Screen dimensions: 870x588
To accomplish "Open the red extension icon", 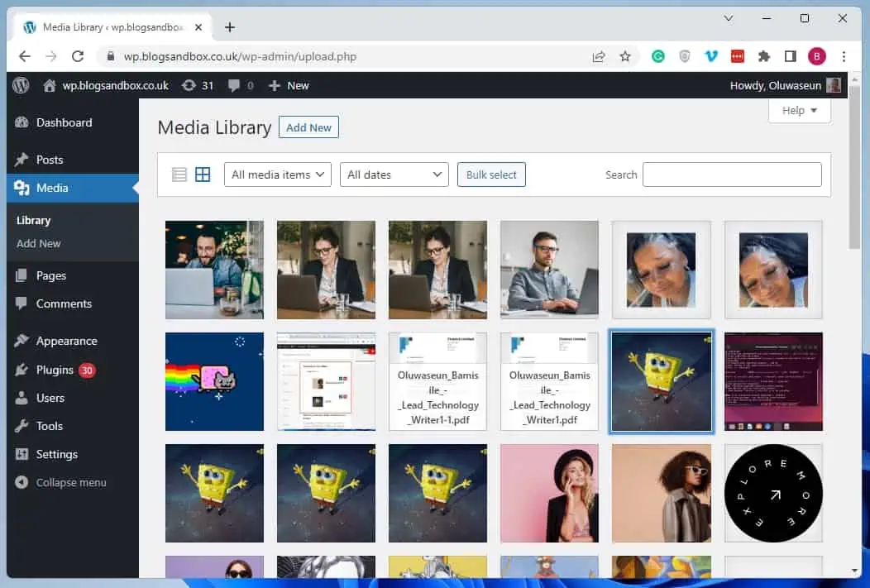I will (x=738, y=56).
